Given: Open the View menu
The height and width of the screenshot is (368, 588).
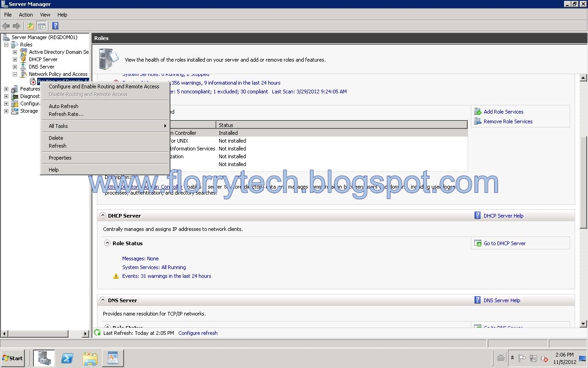Looking at the screenshot, I should (x=45, y=15).
